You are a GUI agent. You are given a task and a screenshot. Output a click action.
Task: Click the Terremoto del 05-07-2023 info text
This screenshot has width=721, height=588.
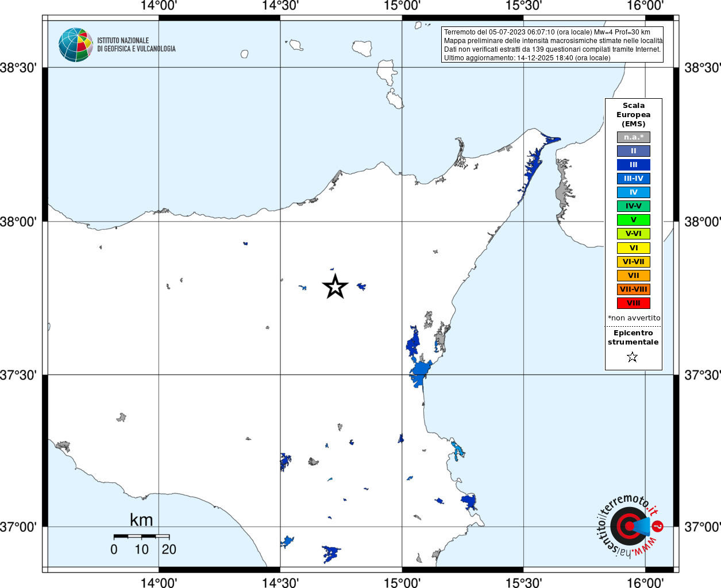coord(547,32)
